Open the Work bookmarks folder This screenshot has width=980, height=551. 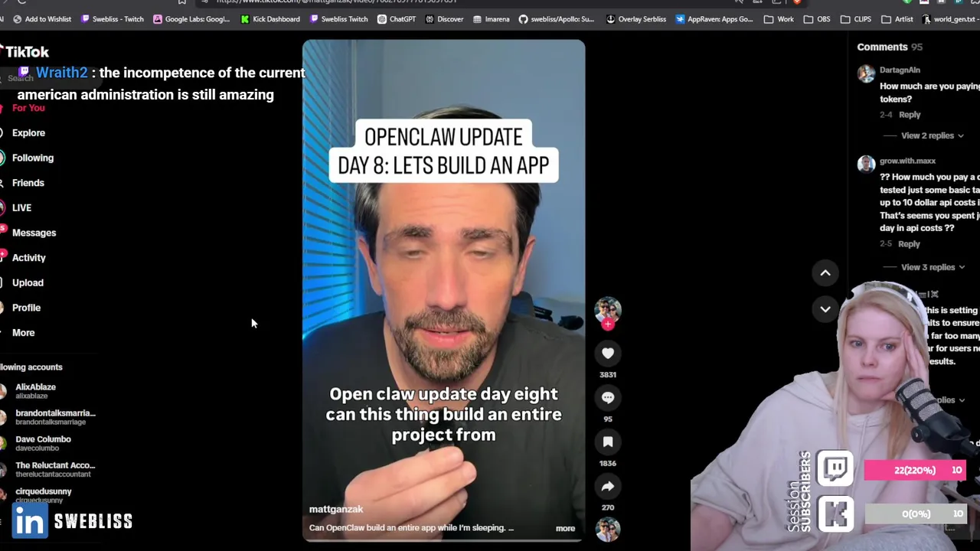(778, 19)
